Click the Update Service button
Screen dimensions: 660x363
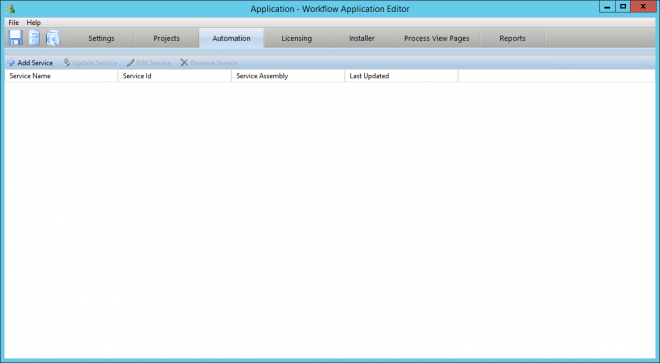pos(90,63)
